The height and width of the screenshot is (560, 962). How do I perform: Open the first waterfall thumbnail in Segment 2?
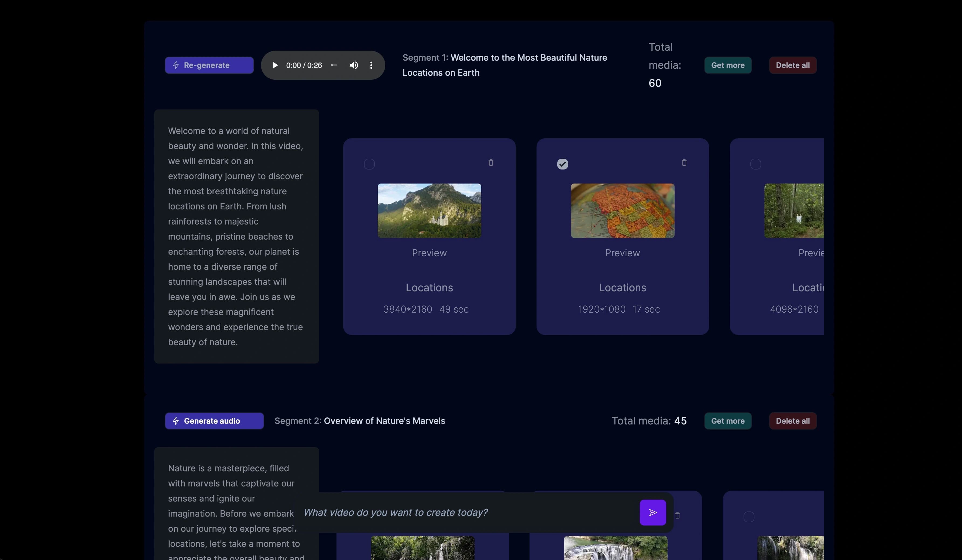point(422,548)
